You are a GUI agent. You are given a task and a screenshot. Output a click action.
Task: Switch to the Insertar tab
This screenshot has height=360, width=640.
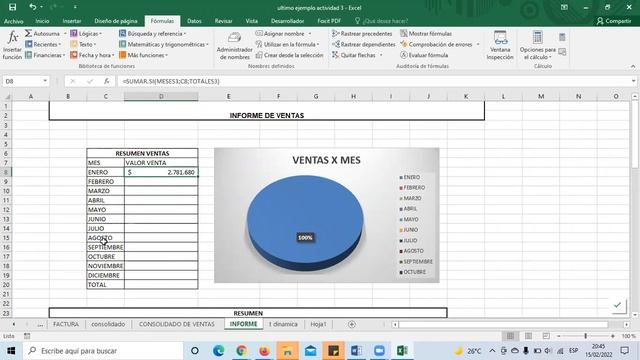pos(72,21)
